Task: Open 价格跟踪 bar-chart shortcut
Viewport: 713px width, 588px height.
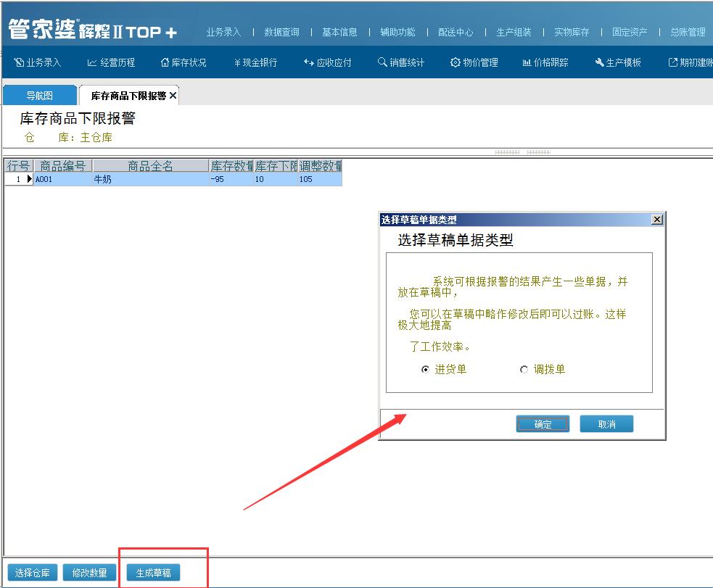Action: 545,62
